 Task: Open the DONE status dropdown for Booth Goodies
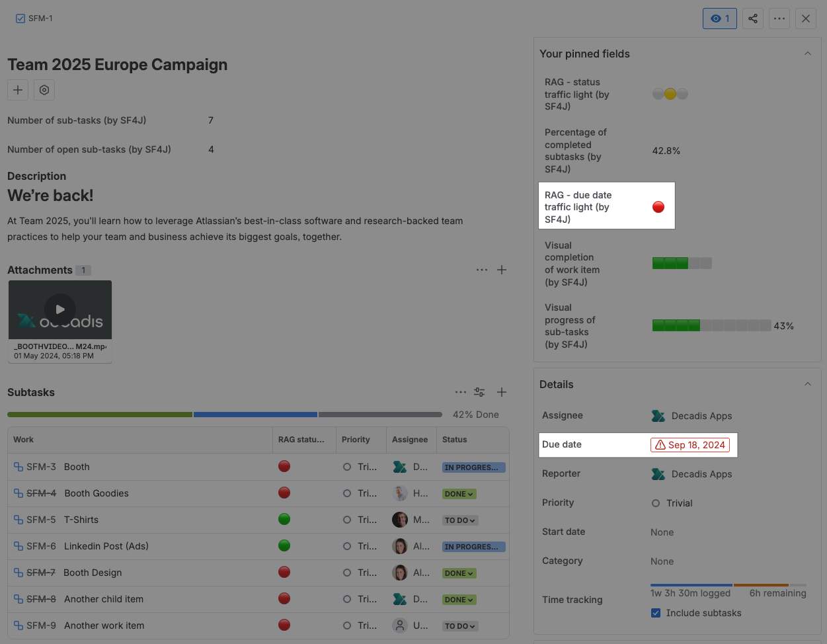tap(459, 494)
